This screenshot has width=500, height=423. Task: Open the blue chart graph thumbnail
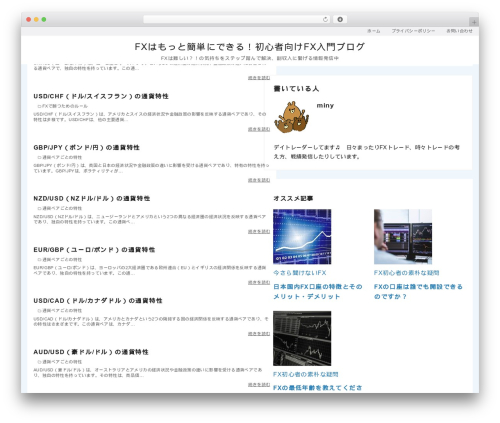[302, 237]
